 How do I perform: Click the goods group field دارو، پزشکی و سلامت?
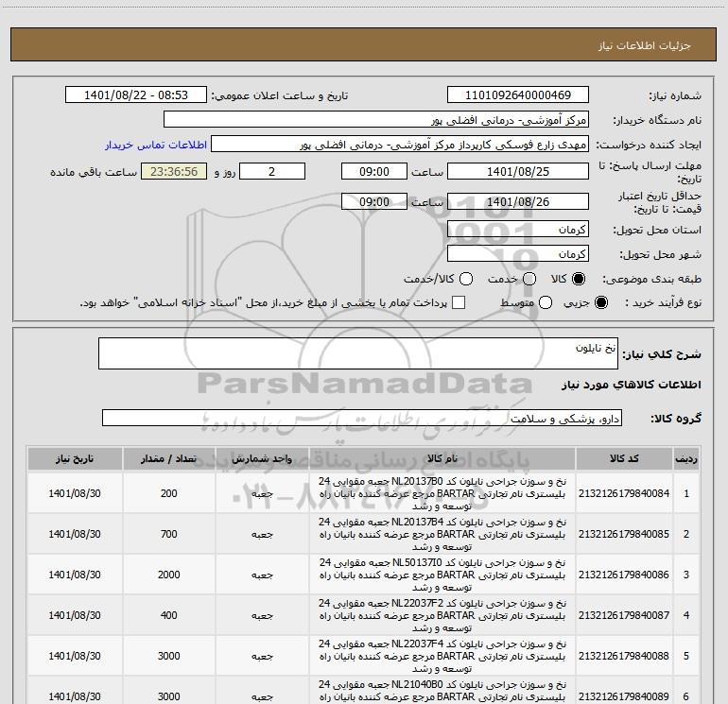(x=362, y=418)
